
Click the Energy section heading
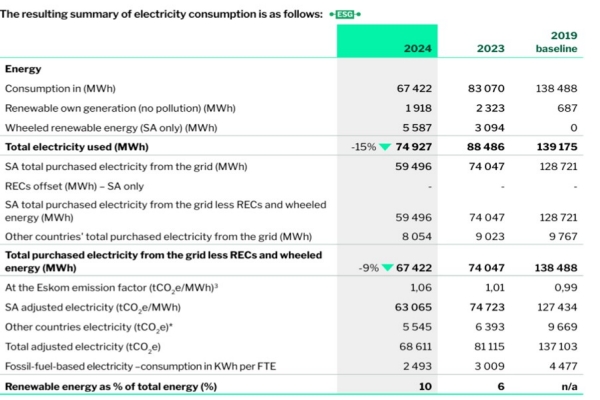click(x=23, y=69)
